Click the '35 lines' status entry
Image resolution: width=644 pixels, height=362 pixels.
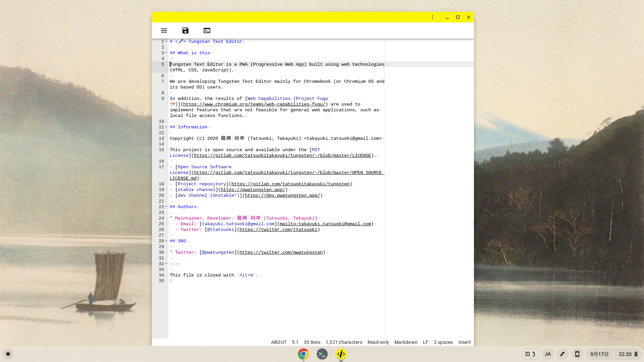point(312,342)
